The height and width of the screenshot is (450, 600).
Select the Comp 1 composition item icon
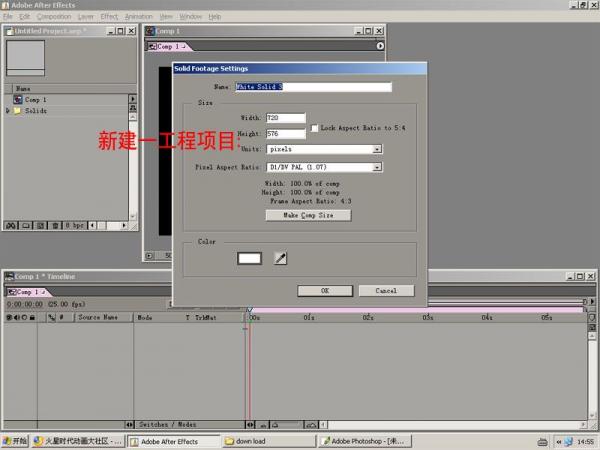coord(18,99)
